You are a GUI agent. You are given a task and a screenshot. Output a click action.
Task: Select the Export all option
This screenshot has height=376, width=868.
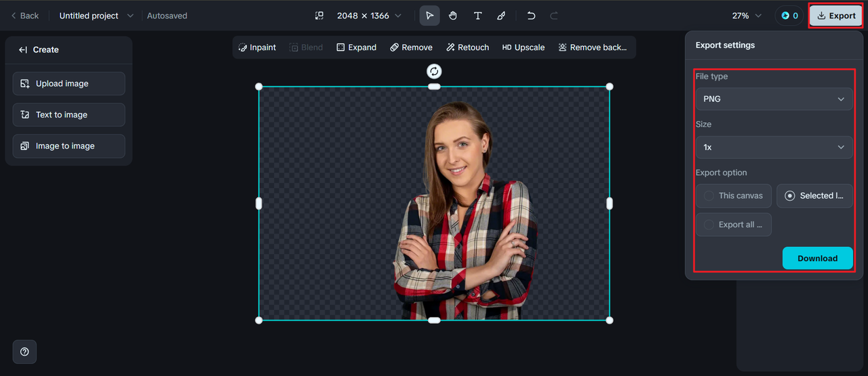(x=734, y=225)
